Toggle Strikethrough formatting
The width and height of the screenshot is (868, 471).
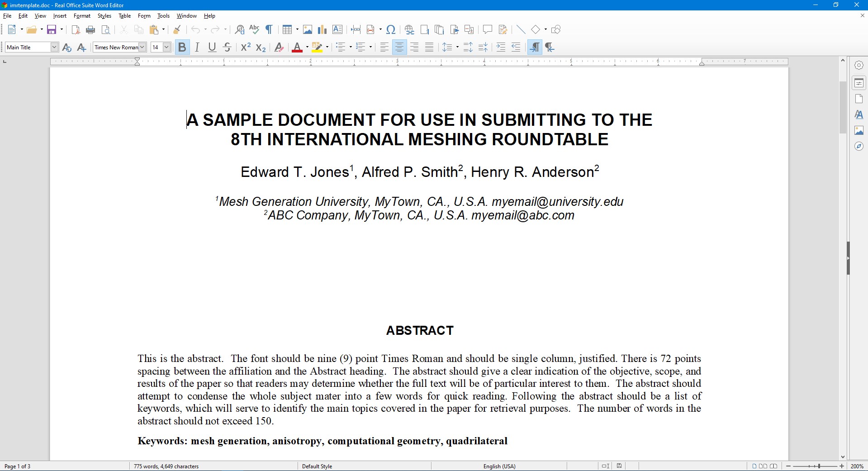click(227, 47)
